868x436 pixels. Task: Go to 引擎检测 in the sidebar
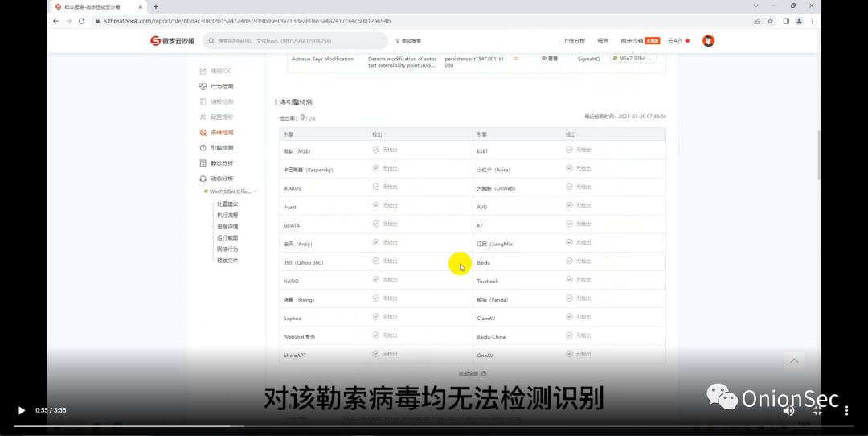pos(216,148)
